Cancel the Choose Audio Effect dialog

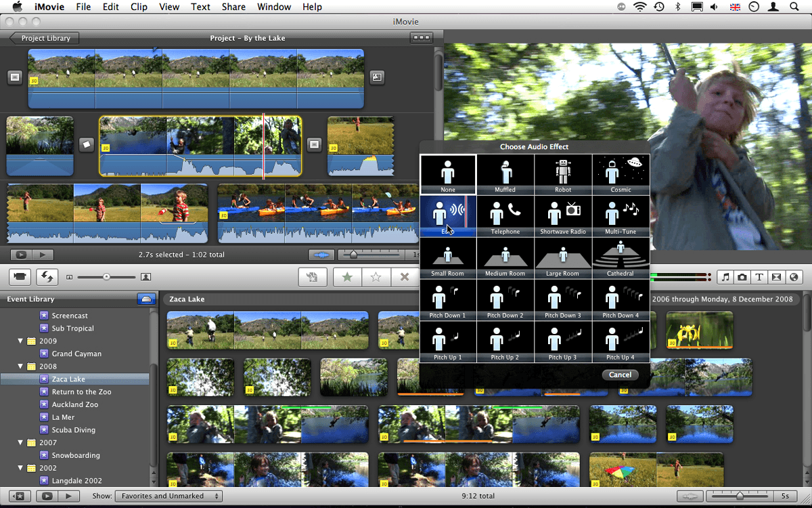point(620,375)
